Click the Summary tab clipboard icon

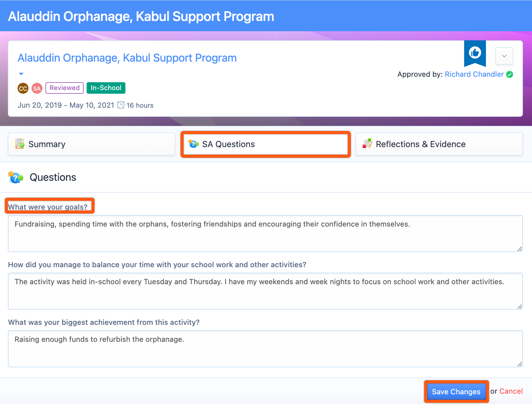point(20,143)
